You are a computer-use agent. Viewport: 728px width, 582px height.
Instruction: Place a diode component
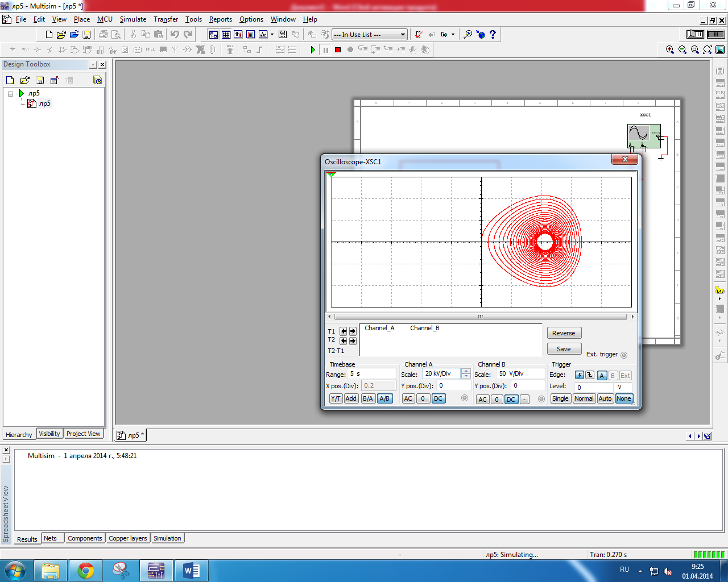point(38,50)
